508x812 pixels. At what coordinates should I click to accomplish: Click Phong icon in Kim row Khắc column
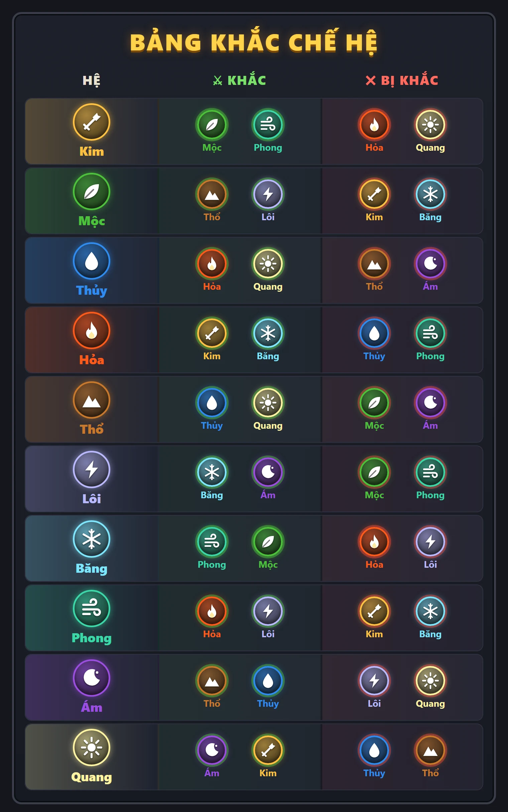point(268,125)
